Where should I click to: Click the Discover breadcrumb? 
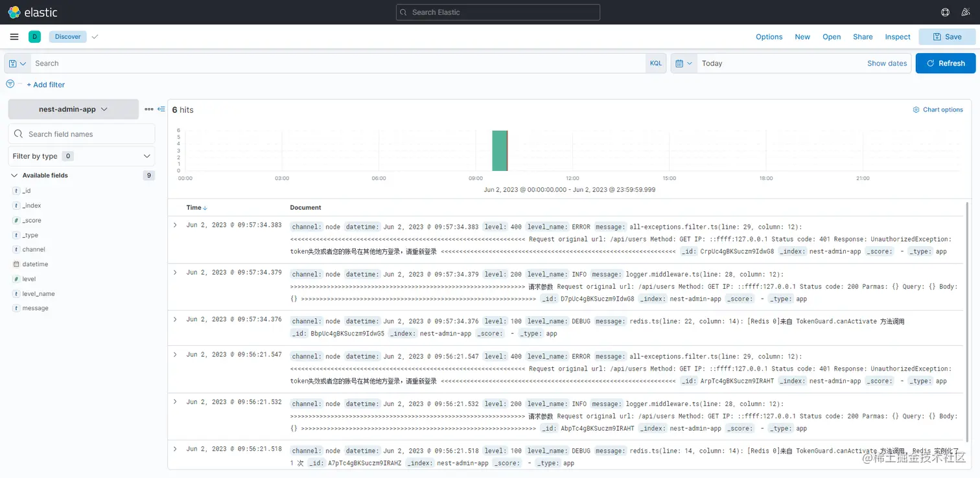(67, 37)
